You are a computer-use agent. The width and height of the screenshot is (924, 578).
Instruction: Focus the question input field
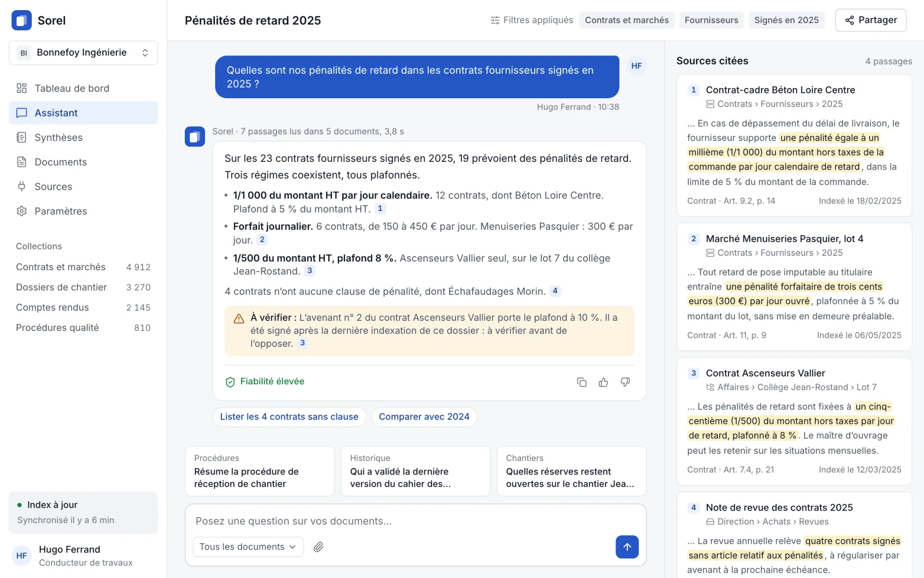point(416,521)
